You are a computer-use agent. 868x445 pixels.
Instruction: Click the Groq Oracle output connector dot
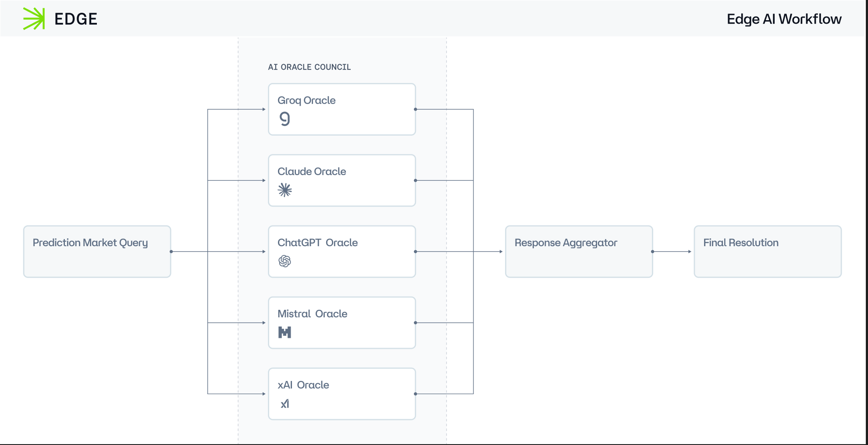(x=415, y=109)
